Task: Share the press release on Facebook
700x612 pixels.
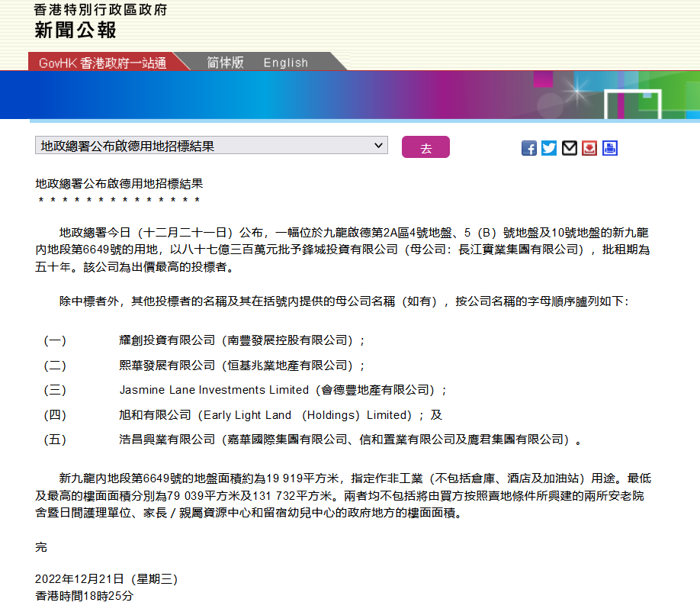Action: click(529, 148)
